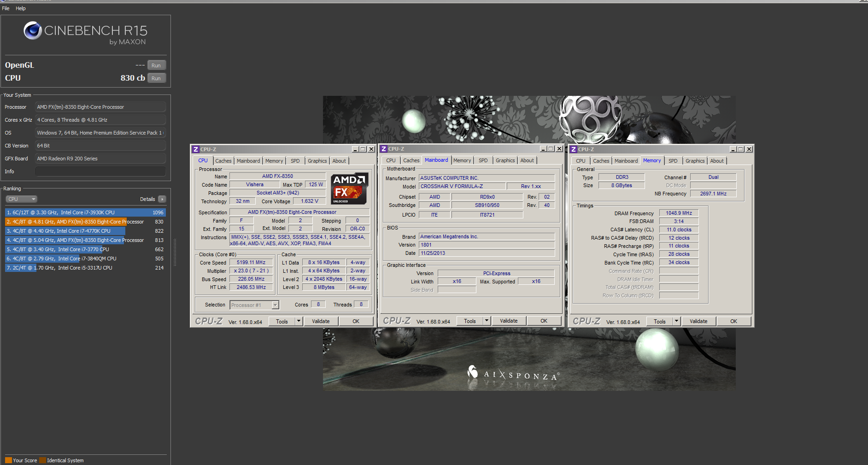Open the Ranking CPU dropdown
The width and height of the screenshot is (868, 465).
click(x=21, y=199)
